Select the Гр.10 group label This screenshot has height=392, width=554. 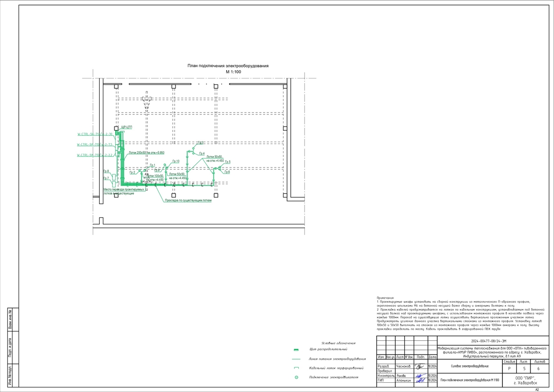pos(175,161)
